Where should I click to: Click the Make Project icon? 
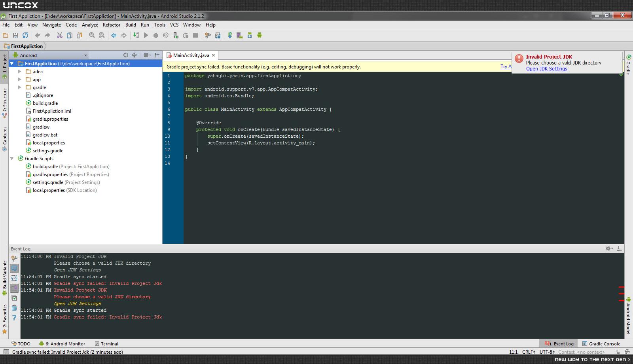(136, 35)
